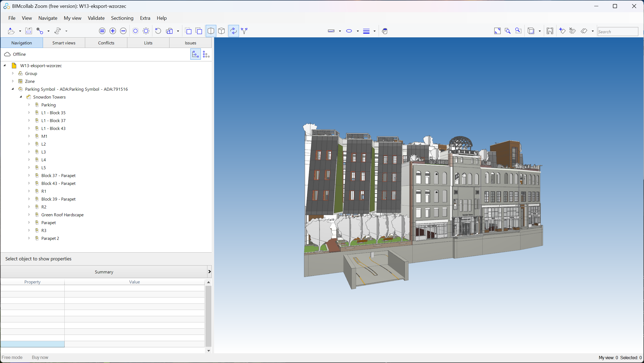The image size is (644, 363).
Task: Select the Green Roof Hardscape tree item
Action: (62, 215)
